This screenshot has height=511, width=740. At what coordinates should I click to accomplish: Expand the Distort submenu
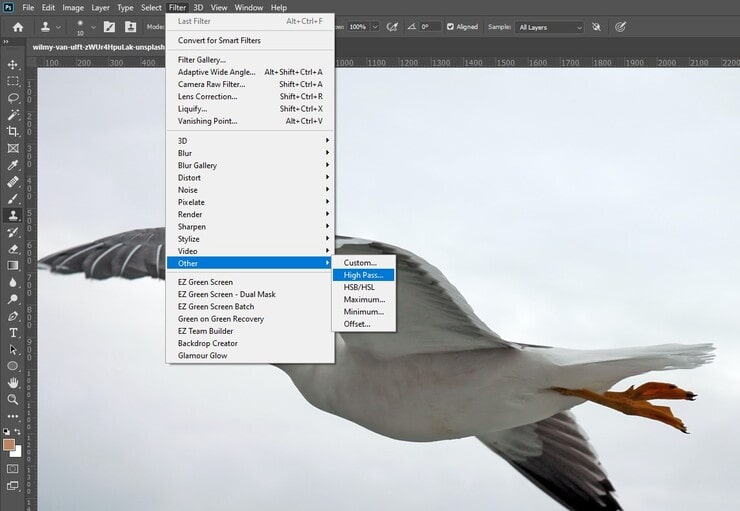click(250, 177)
